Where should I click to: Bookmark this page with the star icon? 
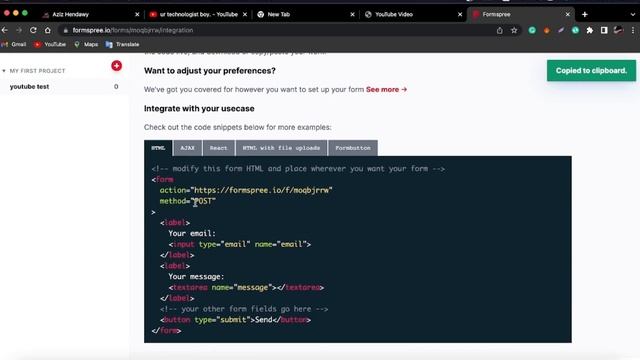tap(514, 30)
